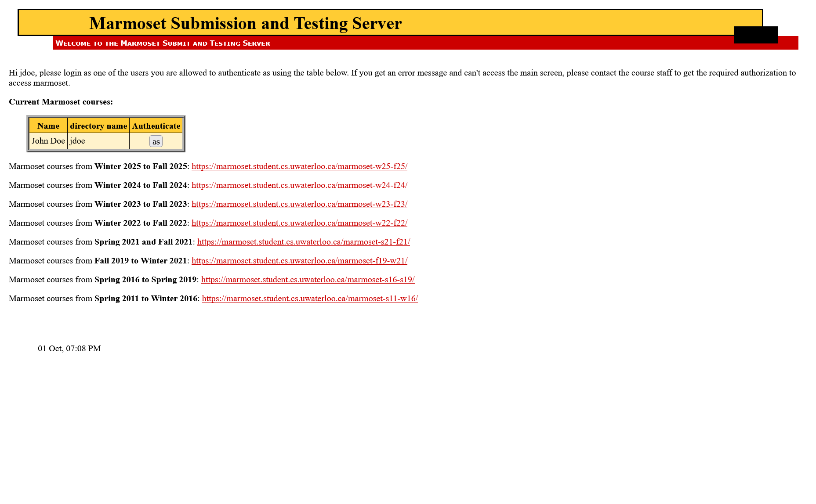
Task: Open the Spring 2021 and Fall 2021 link
Action: 304,242
